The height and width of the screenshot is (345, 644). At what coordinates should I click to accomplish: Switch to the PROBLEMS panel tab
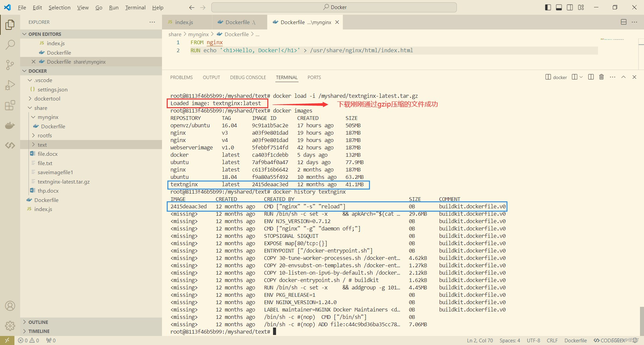pos(181,77)
